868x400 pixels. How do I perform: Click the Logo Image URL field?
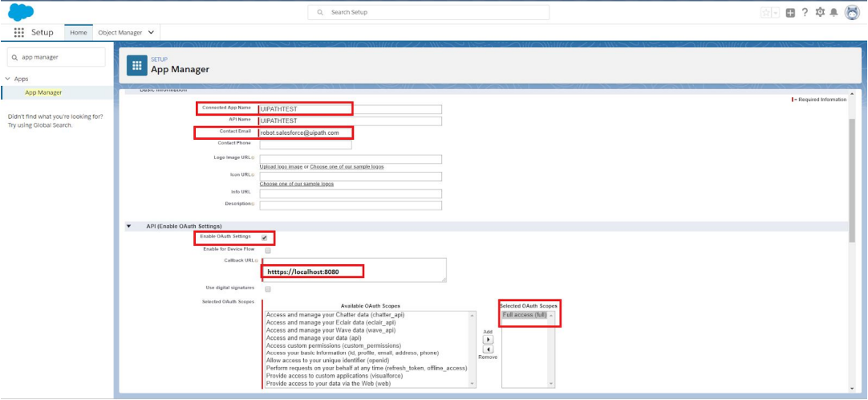[351, 160]
